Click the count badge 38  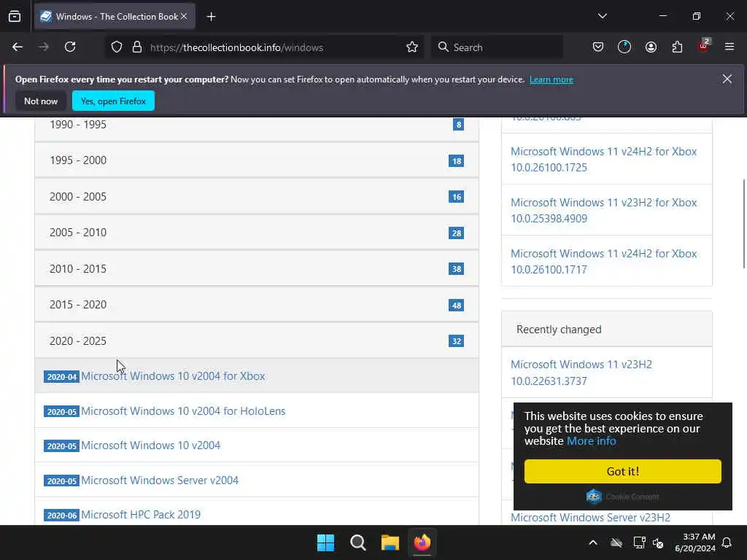coord(457,269)
